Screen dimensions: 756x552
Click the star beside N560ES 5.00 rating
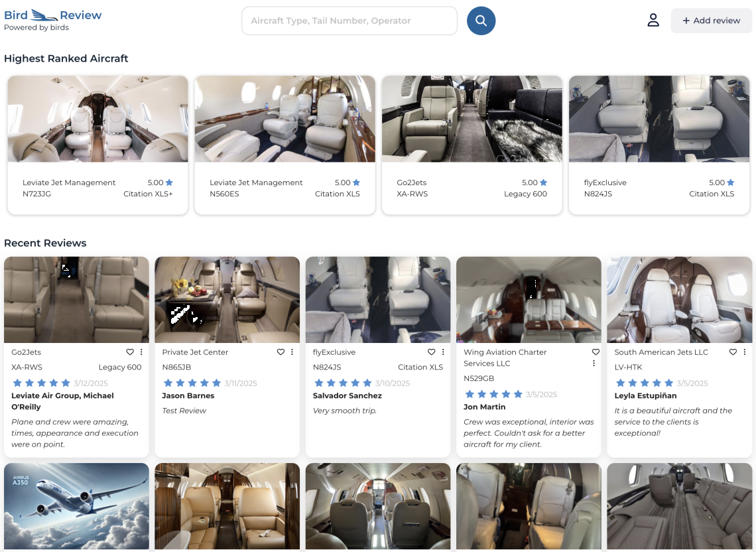356,182
